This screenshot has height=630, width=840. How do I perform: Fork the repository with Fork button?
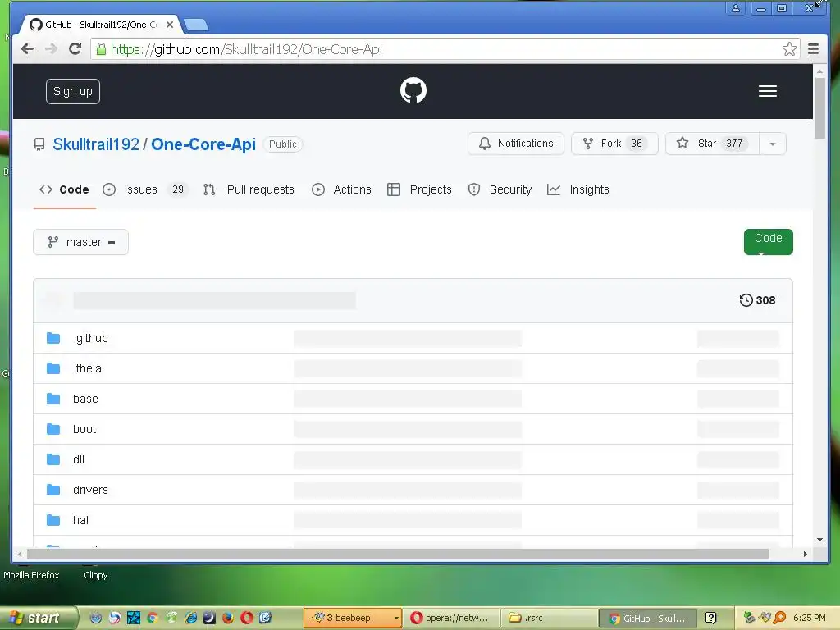(614, 144)
